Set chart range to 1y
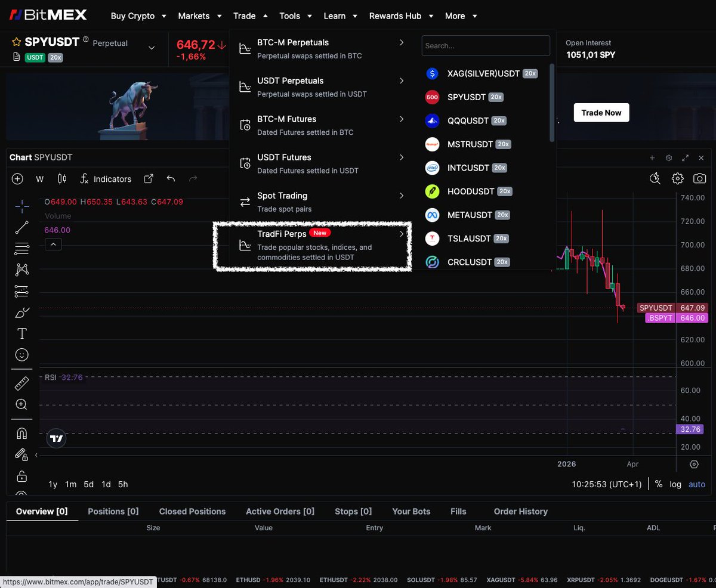The height and width of the screenshot is (588, 716). point(53,484)
